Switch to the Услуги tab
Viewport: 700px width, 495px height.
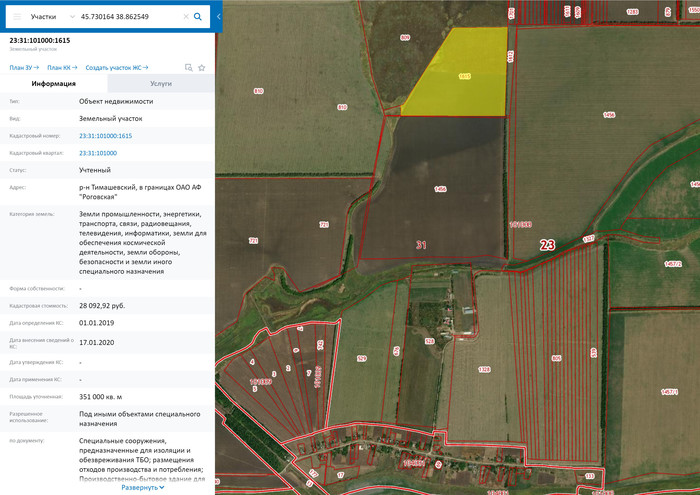[x=160, y=84]
